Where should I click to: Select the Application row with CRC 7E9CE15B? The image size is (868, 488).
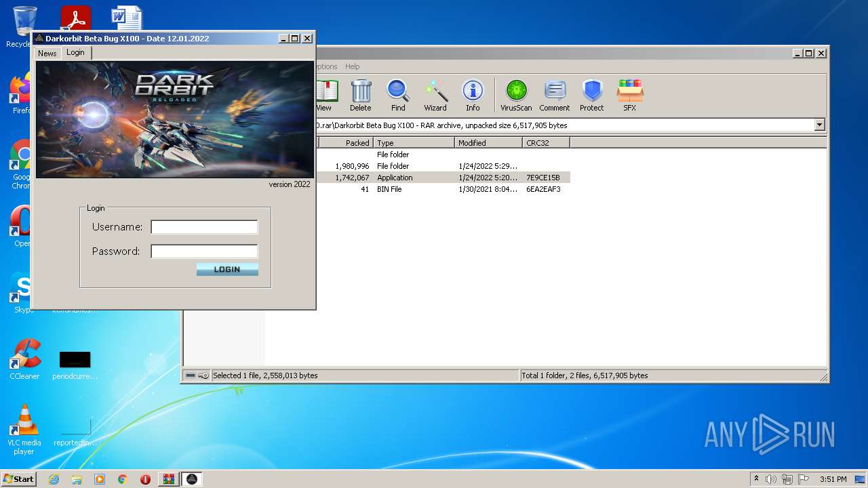pyautogui.click(x=443, y=178)
